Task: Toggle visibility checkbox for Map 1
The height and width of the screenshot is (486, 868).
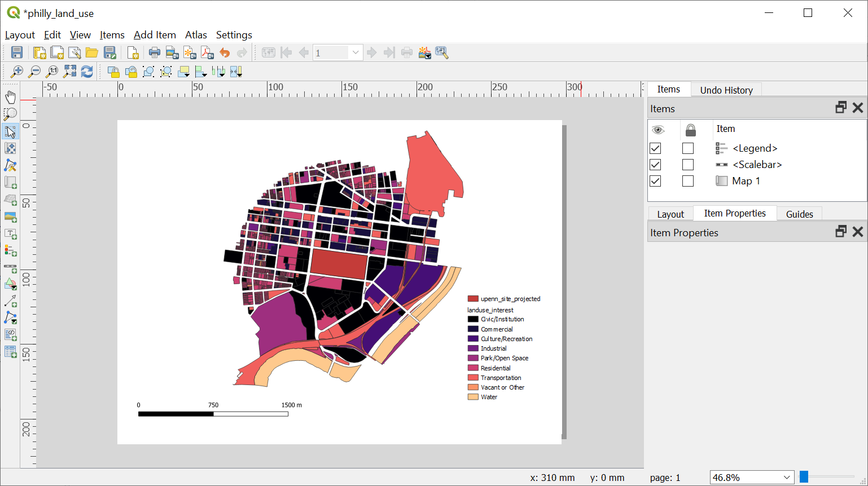Action: [x=655, y=181]
